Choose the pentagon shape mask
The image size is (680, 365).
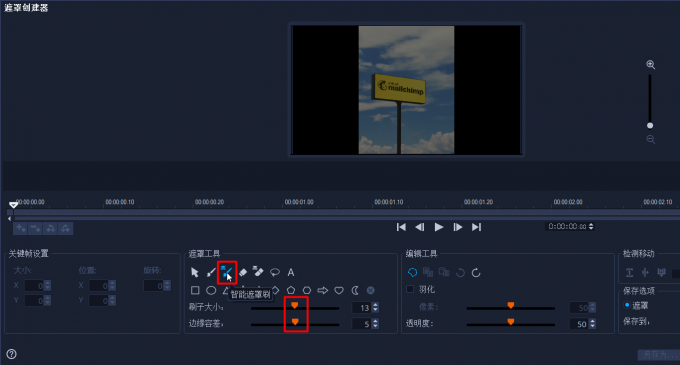tap(291, 290)
